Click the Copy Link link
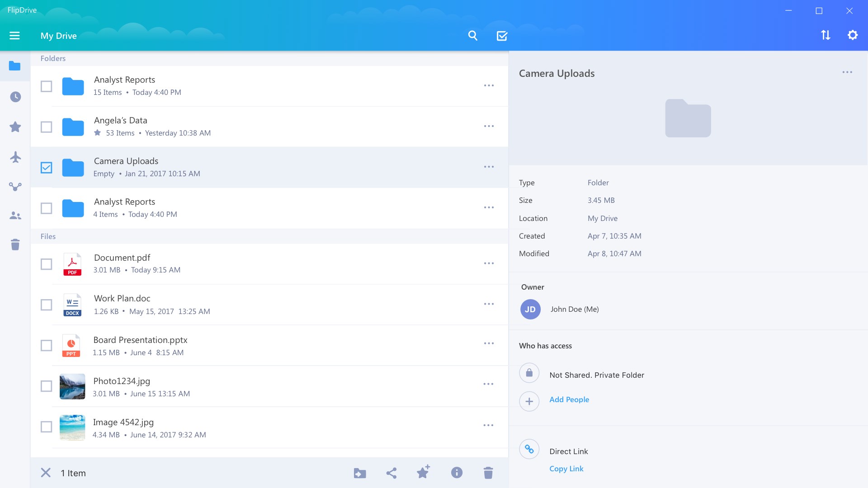This screenshot has width=868, height=488. [x=566, y=469]
